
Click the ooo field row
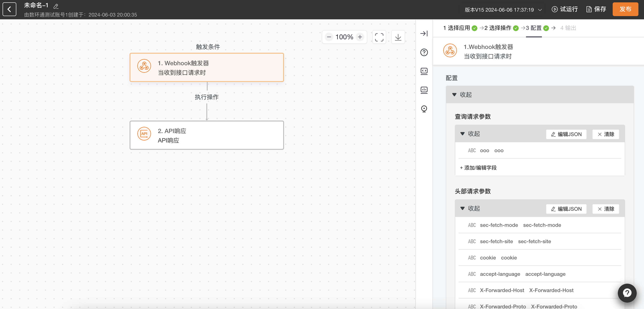tap(540, 150)
